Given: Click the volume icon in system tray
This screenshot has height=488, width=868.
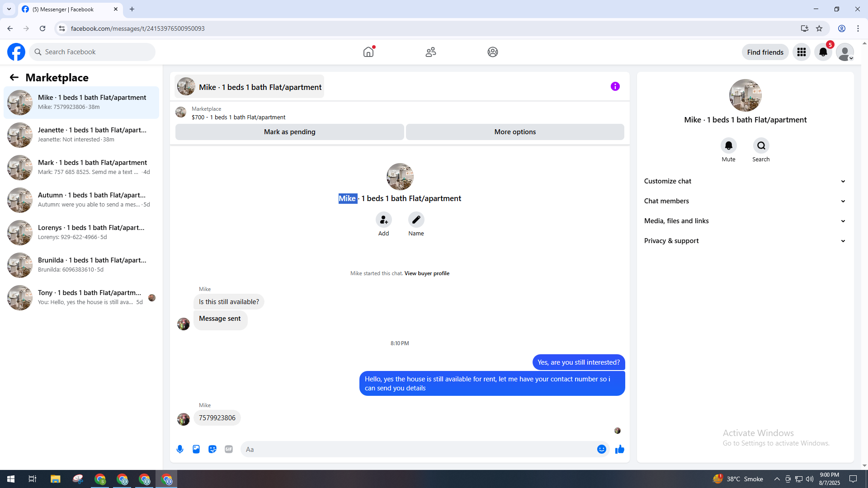Looking at the screenshot, I should [x=810, y=479].
